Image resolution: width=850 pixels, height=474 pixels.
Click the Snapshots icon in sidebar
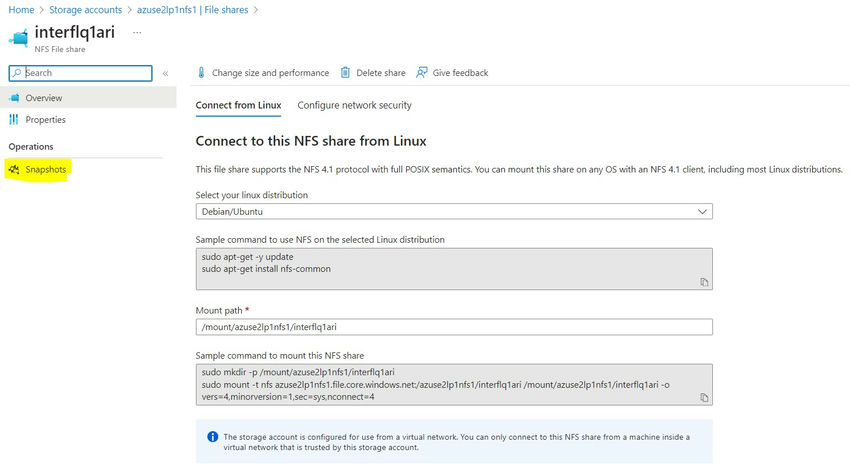pos(14,170)
